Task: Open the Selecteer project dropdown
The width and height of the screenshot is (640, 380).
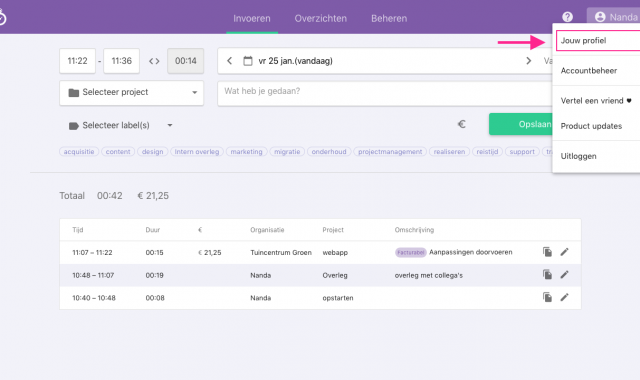Action: click(x=131, y=93)
